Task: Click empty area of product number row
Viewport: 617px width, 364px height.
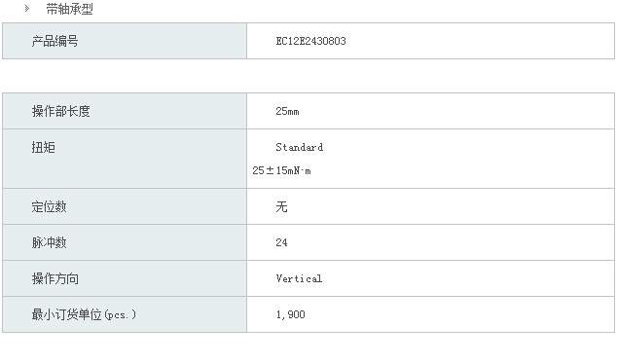Action: coord(480,41)
